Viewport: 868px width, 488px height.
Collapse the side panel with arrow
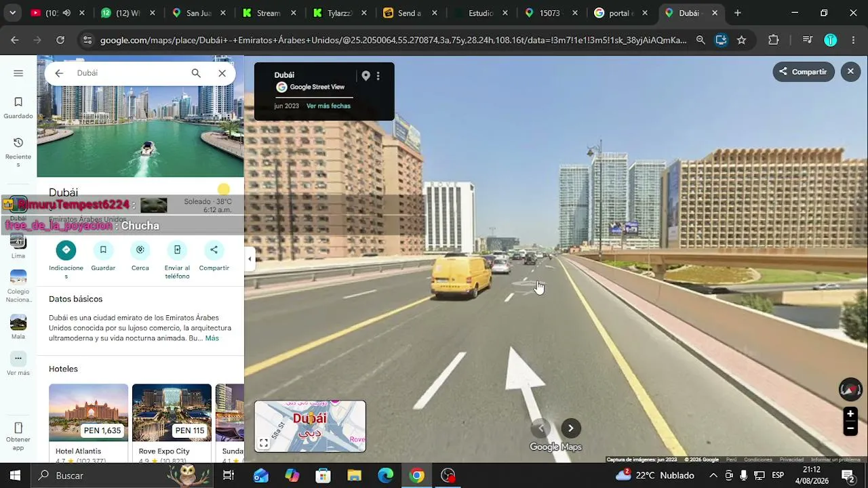pos(250,258)
